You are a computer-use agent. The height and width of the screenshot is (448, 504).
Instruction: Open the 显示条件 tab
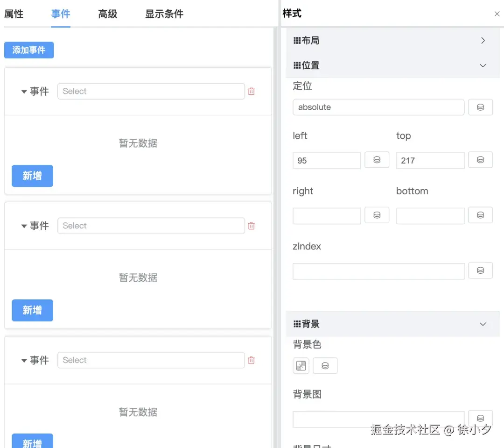coord(163,14)
